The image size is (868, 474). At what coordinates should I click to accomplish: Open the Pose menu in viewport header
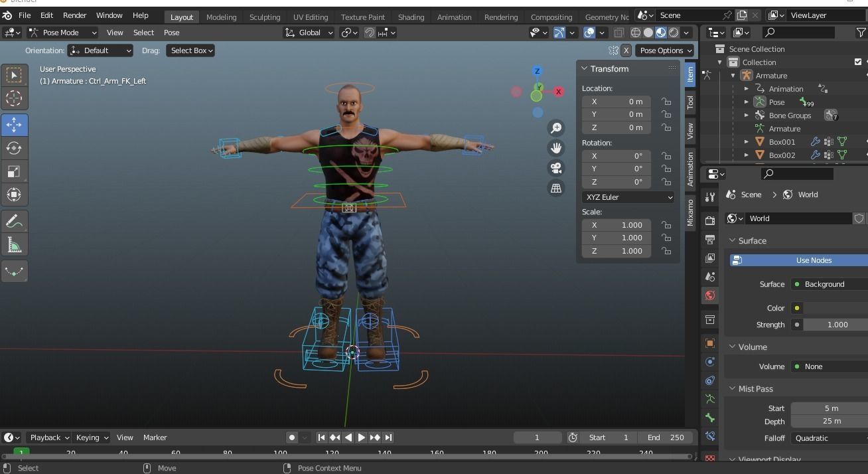pyautogui.click(x=171, y=33)
